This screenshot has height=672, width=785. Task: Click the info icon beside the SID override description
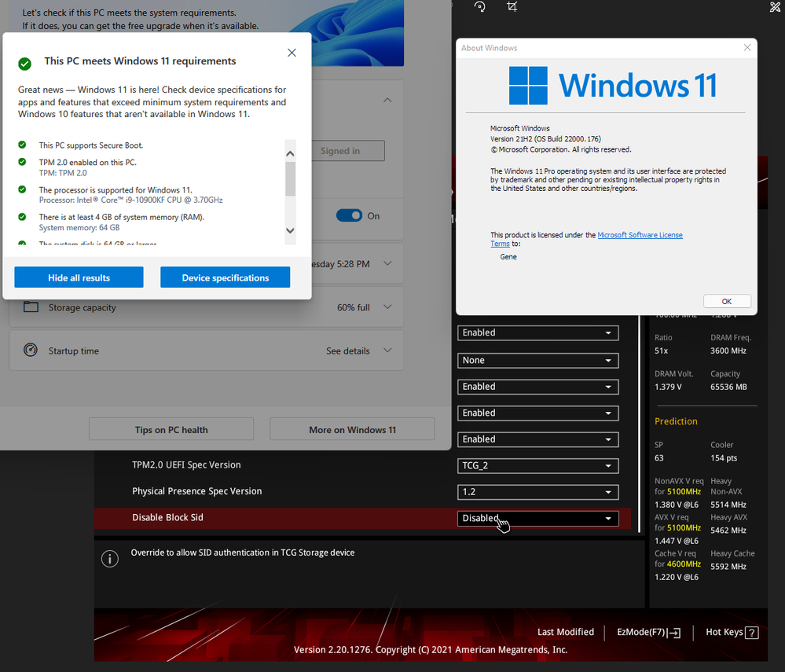110,558
